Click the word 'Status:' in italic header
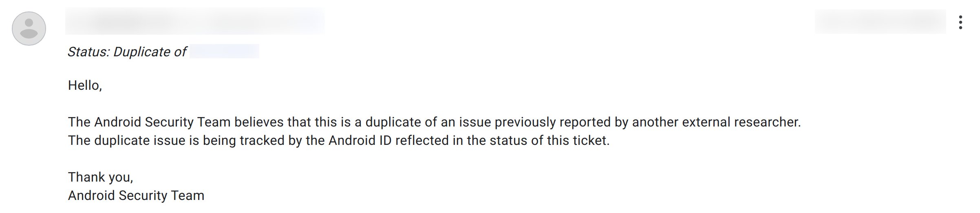Viewport: 980px width, 213px height. click(88, 52)
